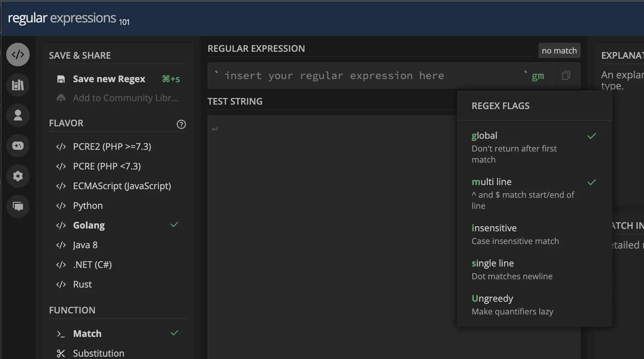Click the FLAVOR section heading
Screen dimensions: 644x359
[66, 123]
